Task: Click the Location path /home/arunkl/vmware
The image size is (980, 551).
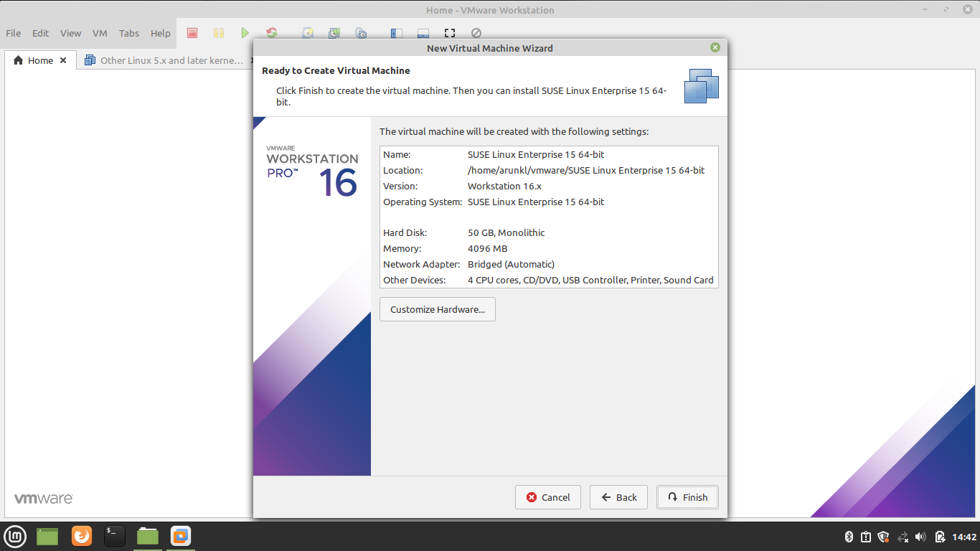Action: (586, 170)
